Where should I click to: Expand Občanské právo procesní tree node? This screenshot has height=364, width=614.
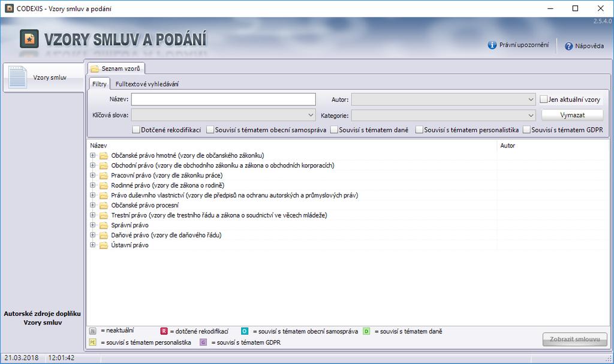93,205
